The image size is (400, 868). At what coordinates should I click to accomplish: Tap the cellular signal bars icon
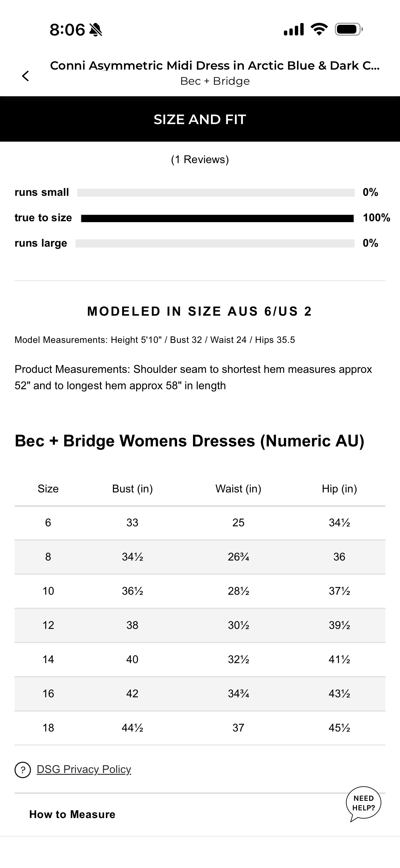click(294, 29)
